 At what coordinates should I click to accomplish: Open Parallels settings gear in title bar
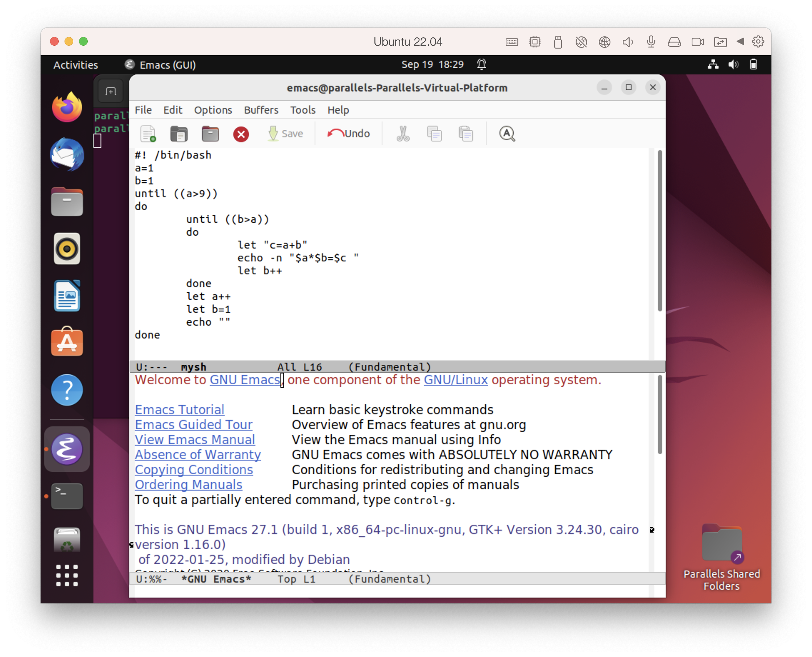758,42
